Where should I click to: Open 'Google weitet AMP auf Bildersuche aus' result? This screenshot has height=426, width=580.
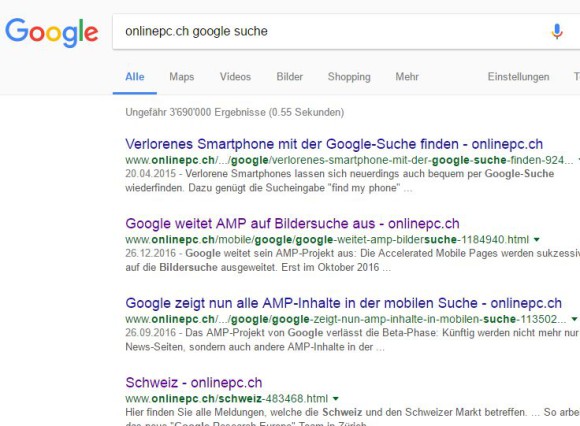[x=292, y=223]
